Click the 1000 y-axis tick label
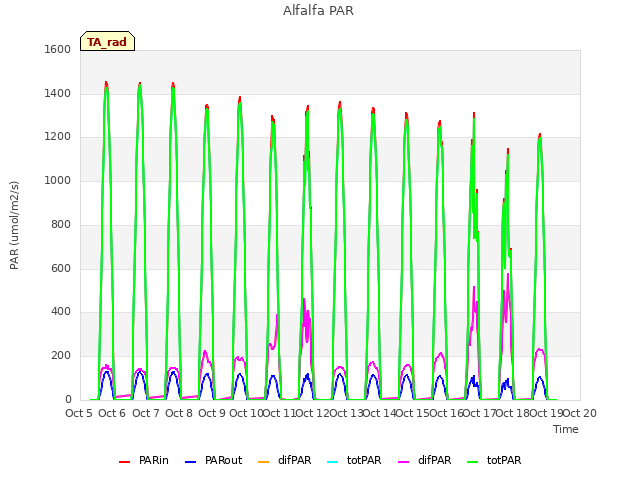This screenshot has height=480, width=640. [58, 180]
